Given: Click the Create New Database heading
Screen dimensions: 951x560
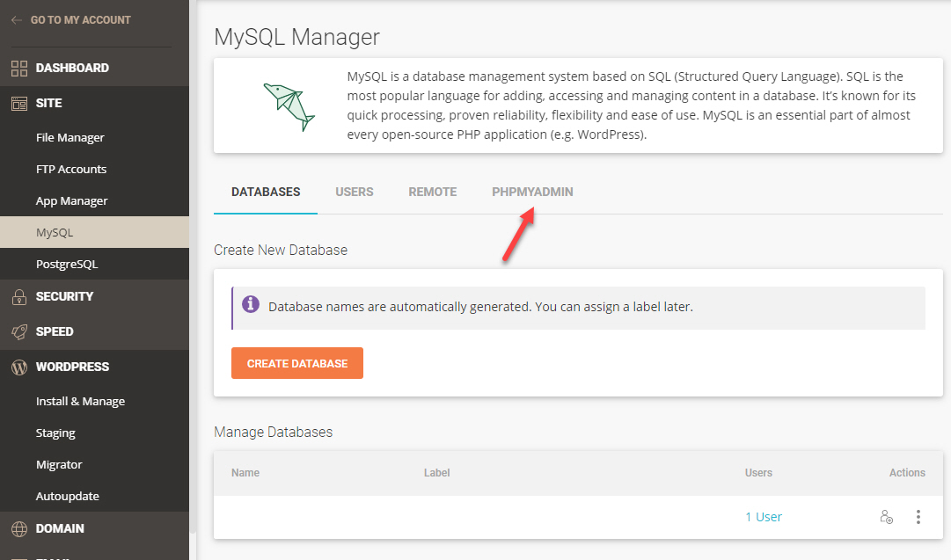Looking at the screenshot, I should [281, 250].
